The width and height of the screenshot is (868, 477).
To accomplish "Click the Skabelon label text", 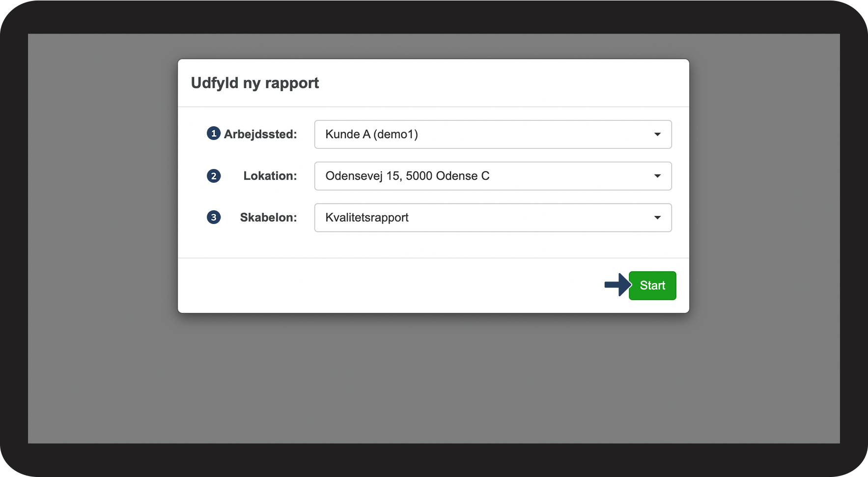I will click(x=268, y=218).
